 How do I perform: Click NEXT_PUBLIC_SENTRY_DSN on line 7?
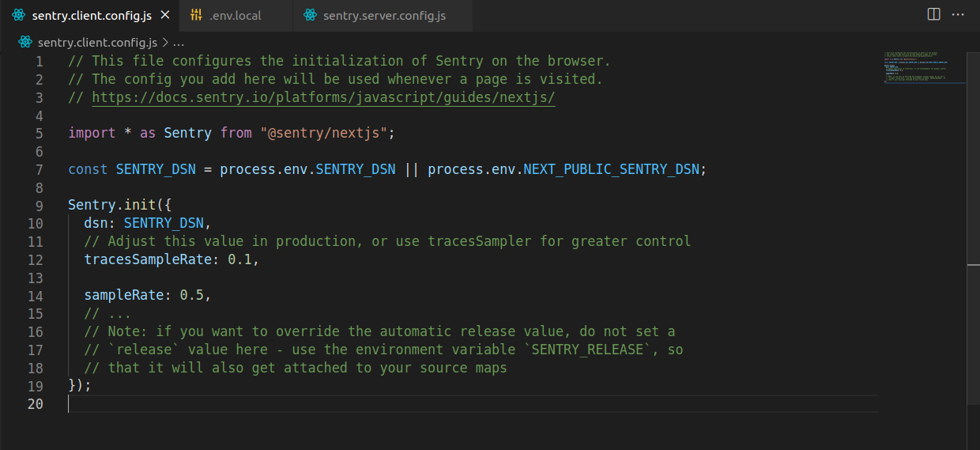coord(612,169)
